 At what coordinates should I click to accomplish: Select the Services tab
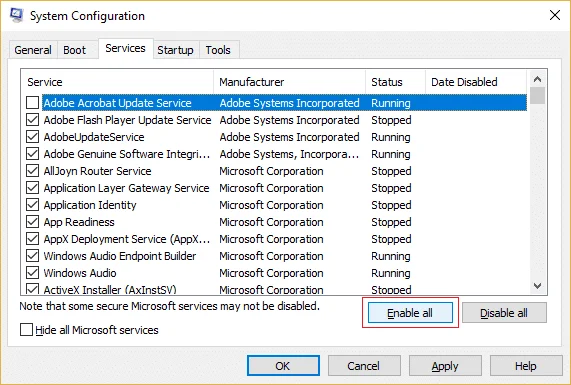(125, 48)
